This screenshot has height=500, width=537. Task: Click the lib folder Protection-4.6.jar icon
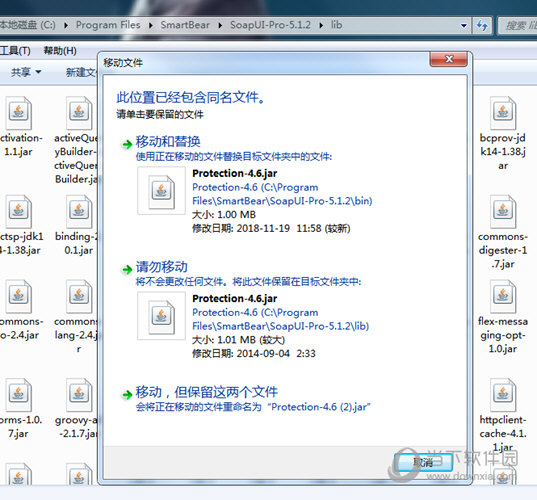pyautogui.click(x=161, y=316)
